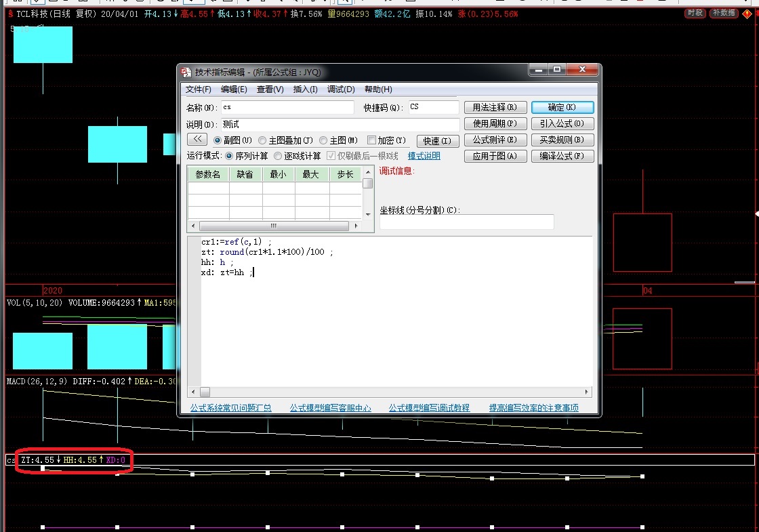Click the 编译公式 button
This screenshot has width=759, height=532.
(562, 156)
